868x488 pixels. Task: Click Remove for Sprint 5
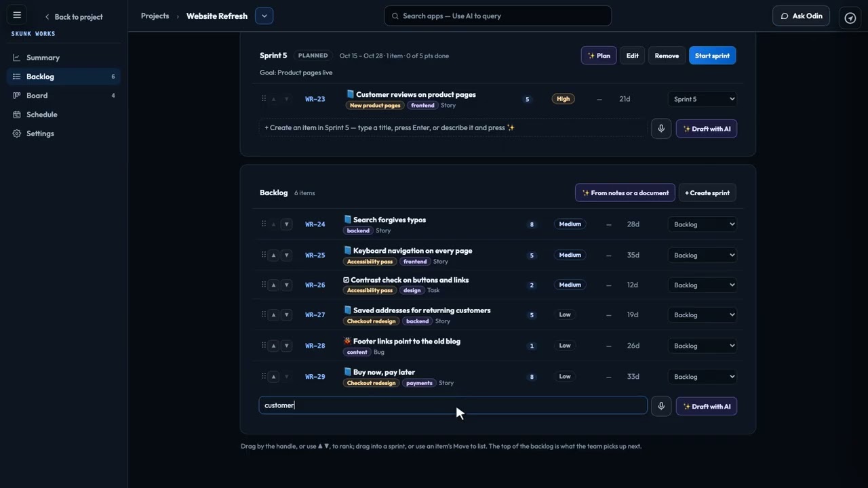click(x=667, y=56)
